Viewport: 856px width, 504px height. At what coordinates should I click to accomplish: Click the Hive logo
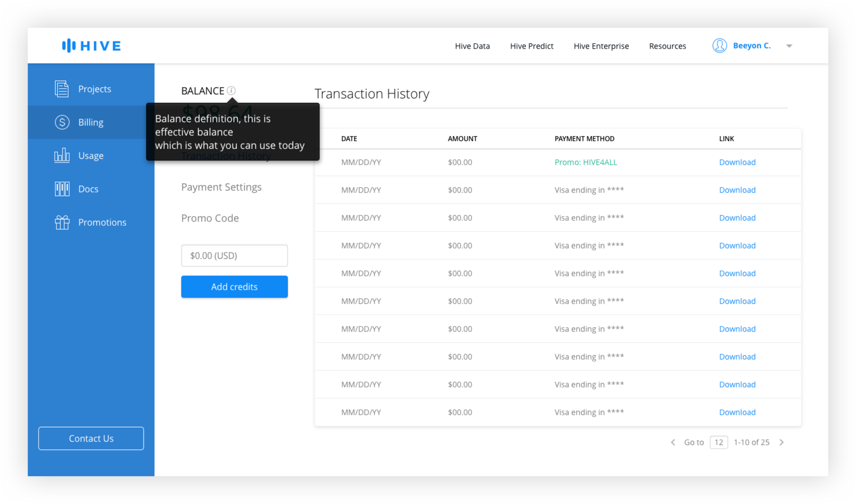(91, 46)
